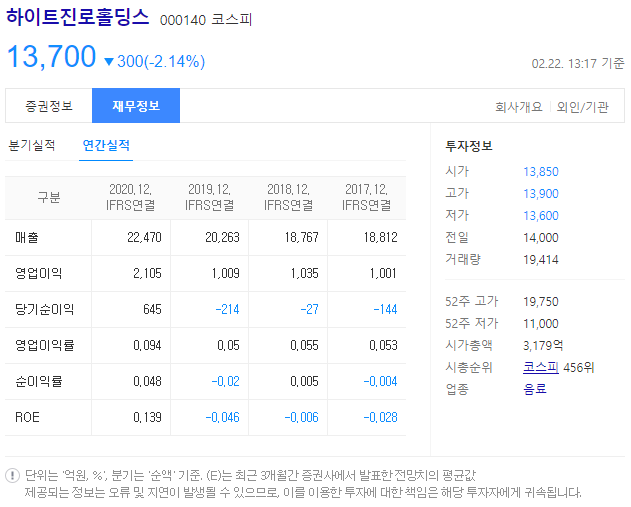The height and width of the screenshot is (507, 631).
Task: Click the 2019.12. IFRS연결 column header
Action: (x=209, y=197)
